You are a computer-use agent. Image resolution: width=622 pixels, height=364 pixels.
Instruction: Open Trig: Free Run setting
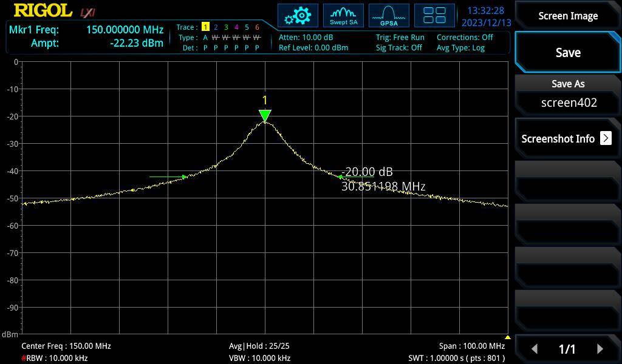tap(400, 38)
